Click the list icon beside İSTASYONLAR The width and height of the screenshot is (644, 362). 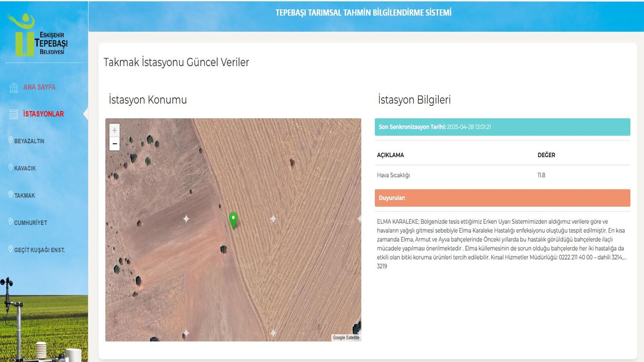tap(14, 114)
